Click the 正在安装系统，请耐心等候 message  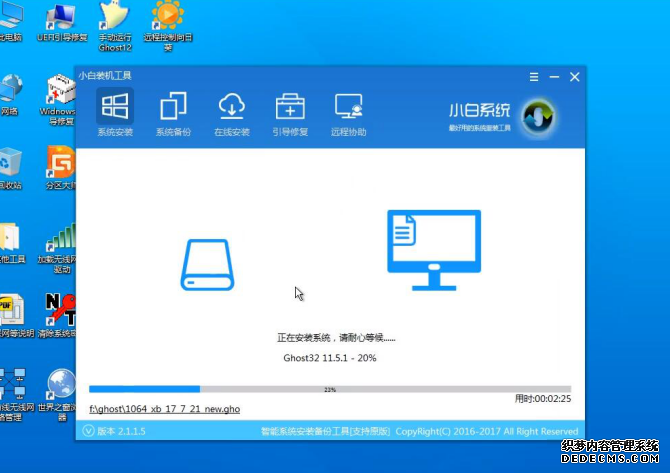(x=336, y=338)
